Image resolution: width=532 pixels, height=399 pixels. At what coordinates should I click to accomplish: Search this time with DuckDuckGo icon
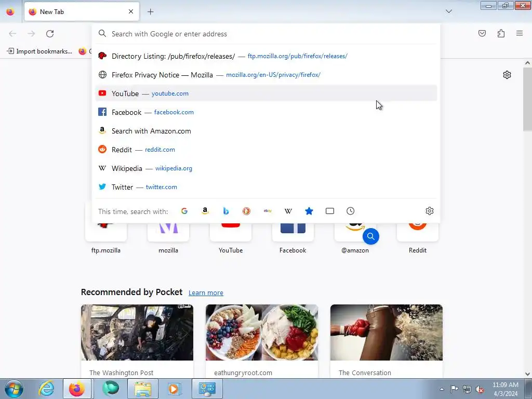[247, 211]
